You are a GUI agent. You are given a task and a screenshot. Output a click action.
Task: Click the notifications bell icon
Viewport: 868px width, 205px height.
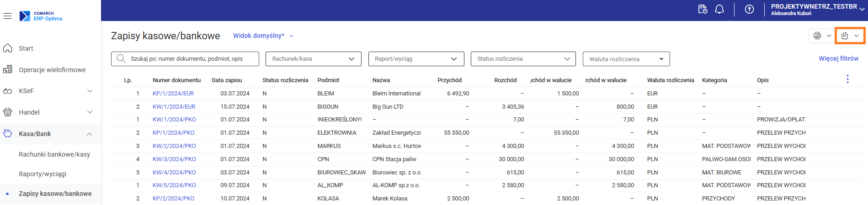(x=719, y=9)
